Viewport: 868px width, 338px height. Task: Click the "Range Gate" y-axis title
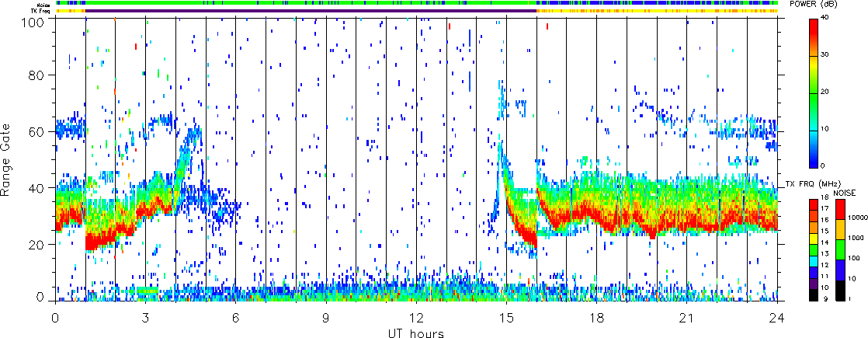tap(6, 162)
